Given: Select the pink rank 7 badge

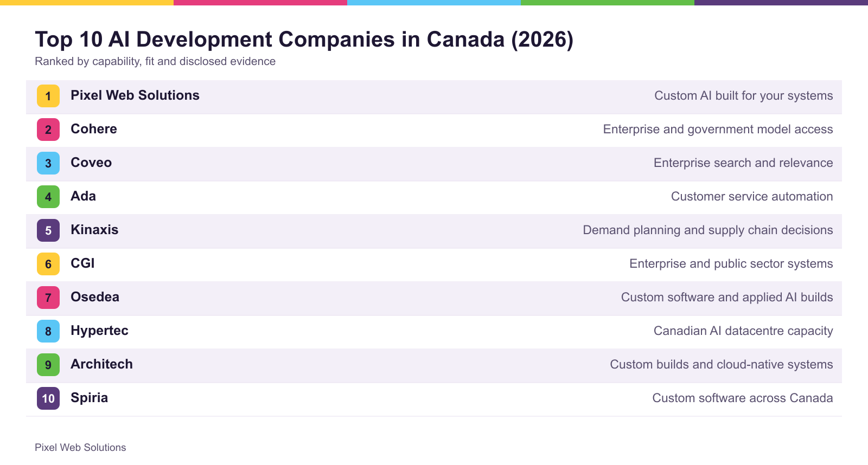Looking at the screenshot, I should tap(48, 298).
